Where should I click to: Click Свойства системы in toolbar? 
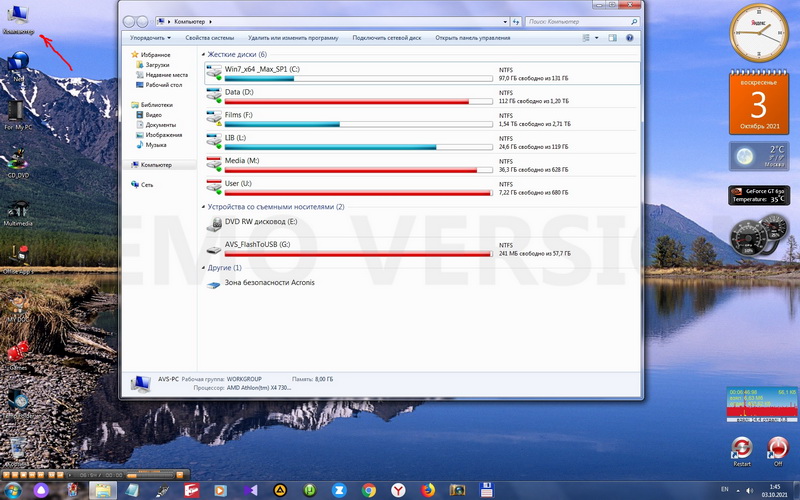pos(210,38)
